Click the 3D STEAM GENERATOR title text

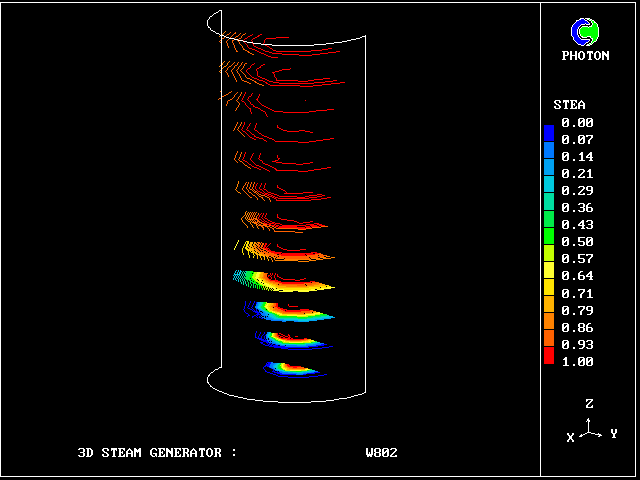click(x=157, y=453)
